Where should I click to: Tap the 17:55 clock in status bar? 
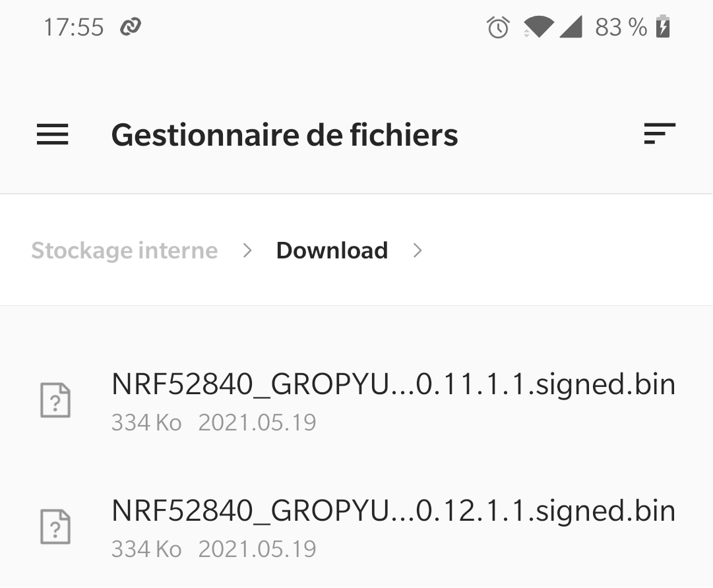[73, 28]
